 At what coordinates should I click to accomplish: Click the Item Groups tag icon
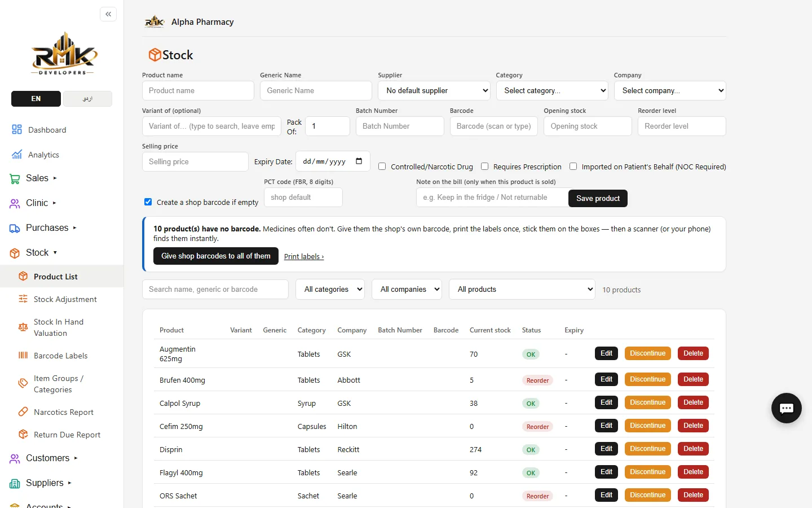[x=23, y=383]
